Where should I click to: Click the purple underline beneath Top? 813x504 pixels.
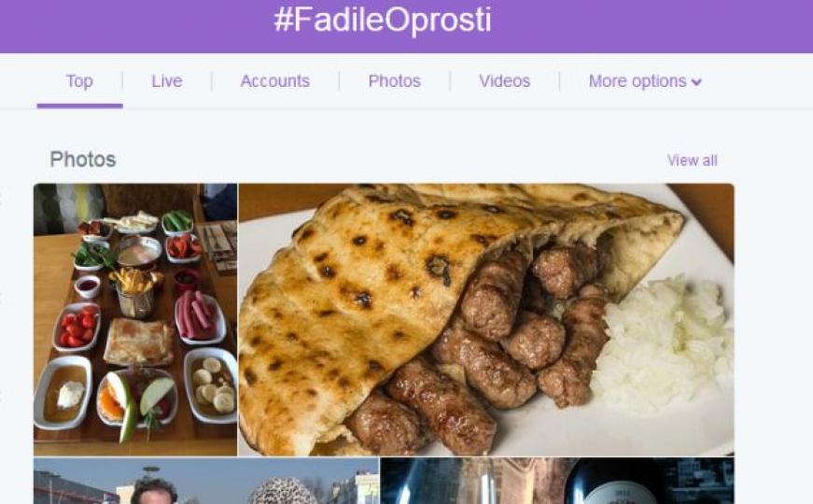pyautogui.click(x=80, y=105)
